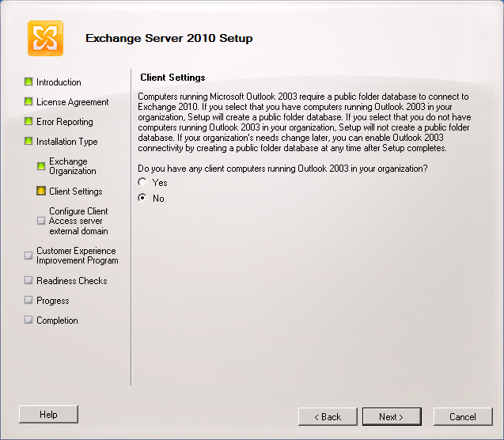Select the No radio button
Viewport: 504px width, 440px height.
click(142, 198)
